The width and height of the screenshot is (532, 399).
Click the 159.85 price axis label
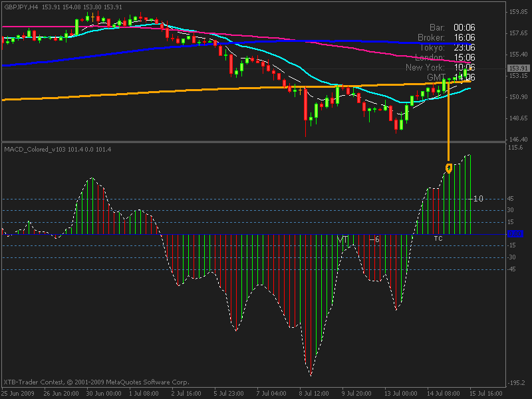[519, 12]
